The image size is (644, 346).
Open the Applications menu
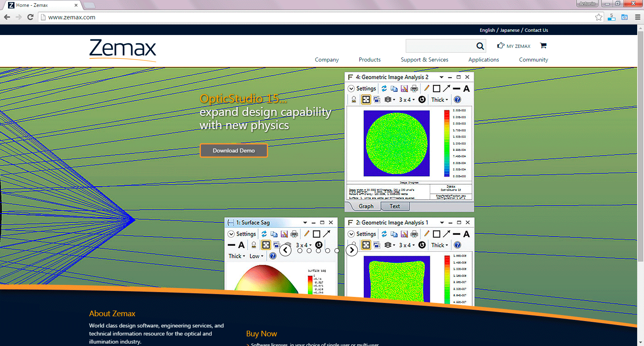484,60
